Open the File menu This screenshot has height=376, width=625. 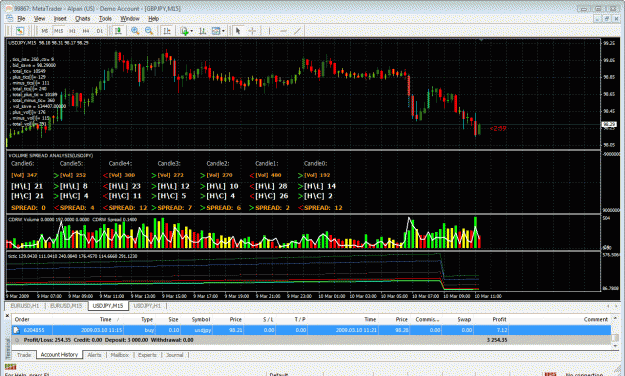pos(21,19)
